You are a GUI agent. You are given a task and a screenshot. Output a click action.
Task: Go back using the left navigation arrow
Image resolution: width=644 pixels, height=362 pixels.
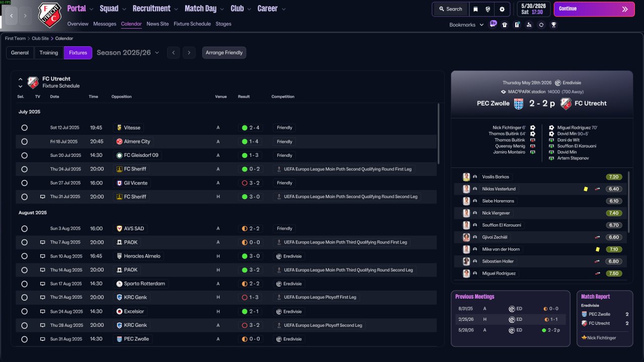[12, 16]
